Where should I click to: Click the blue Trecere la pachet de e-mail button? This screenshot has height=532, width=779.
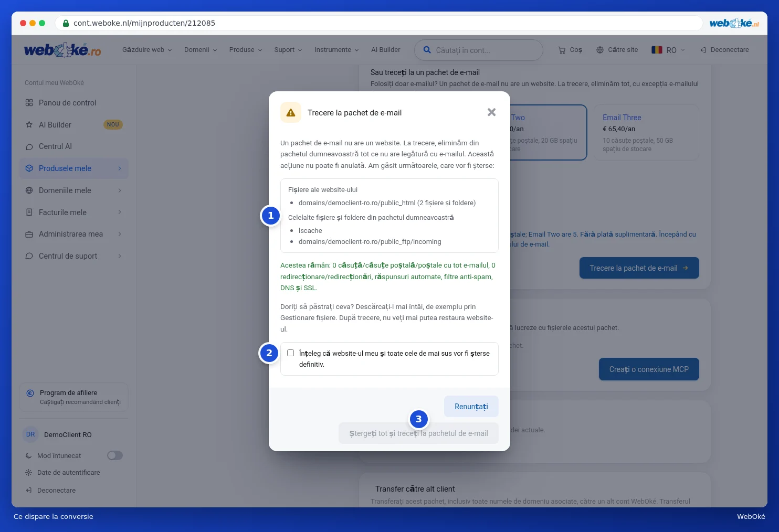coord(639,268)
